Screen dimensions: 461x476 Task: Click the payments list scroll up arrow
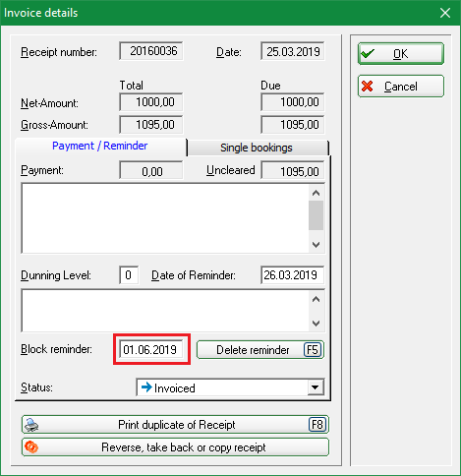(316, 193)
